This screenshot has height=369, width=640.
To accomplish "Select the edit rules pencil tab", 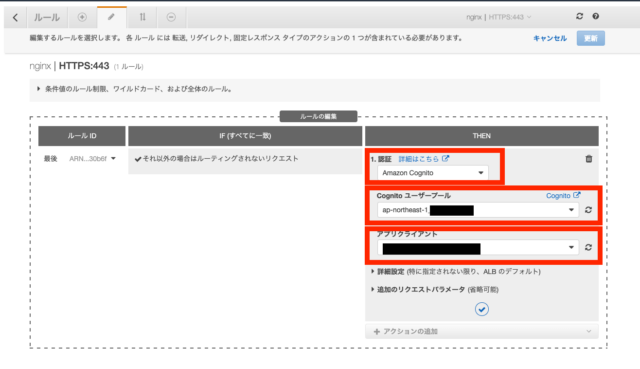I will pos(111,17).
